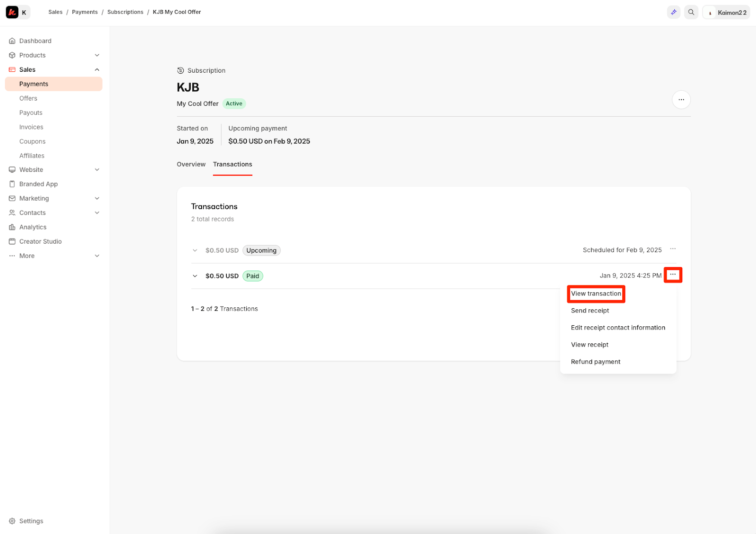This screenshot has height=534, width=756.
Task: Open the search magnifier icon
Action: 691,12
